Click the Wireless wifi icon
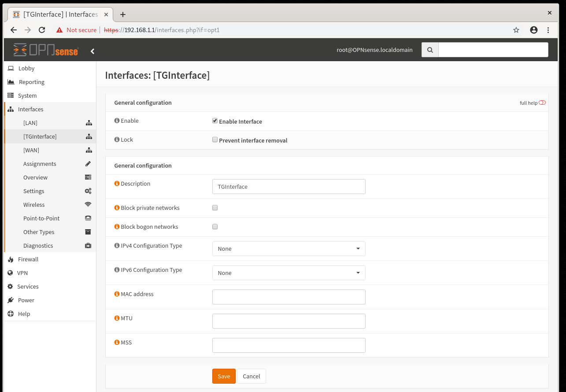 pyautogui.click(x=88, y=204)
